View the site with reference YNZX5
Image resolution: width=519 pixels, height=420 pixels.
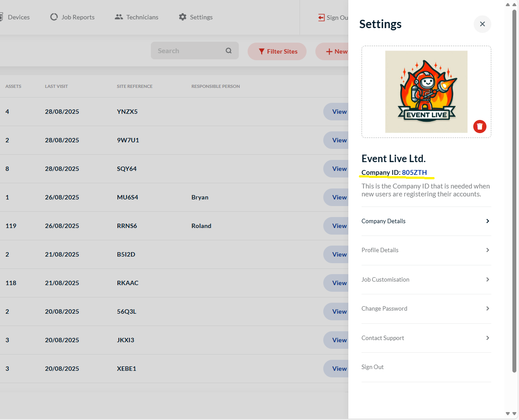pyautogui.click(x=339, y=112)
